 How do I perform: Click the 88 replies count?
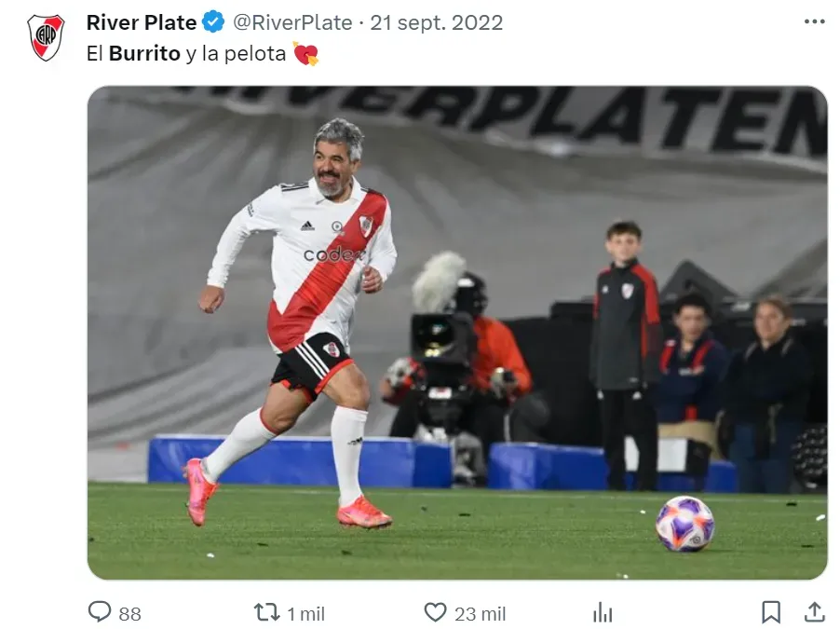(x=129, y=613)
